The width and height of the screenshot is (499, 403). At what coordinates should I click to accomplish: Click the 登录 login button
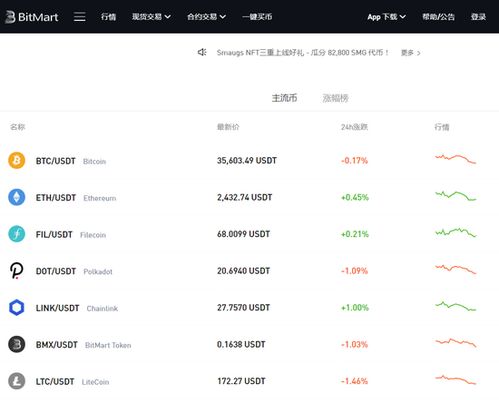point(478,17)
